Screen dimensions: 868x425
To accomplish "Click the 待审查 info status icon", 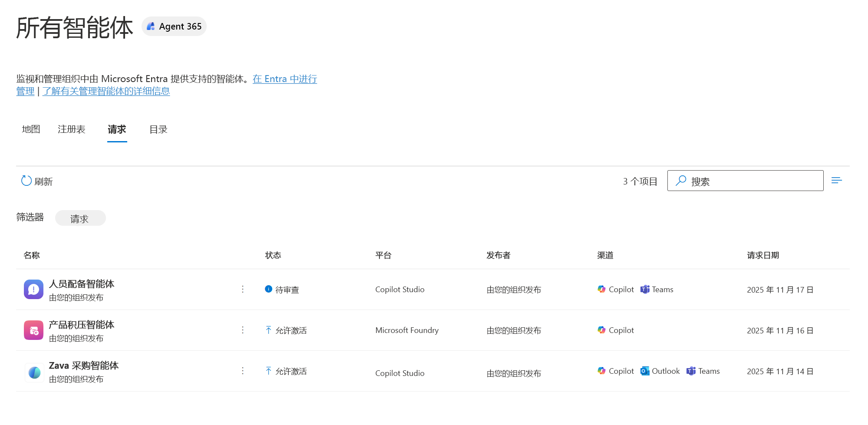I will click(x=268, y=289).
